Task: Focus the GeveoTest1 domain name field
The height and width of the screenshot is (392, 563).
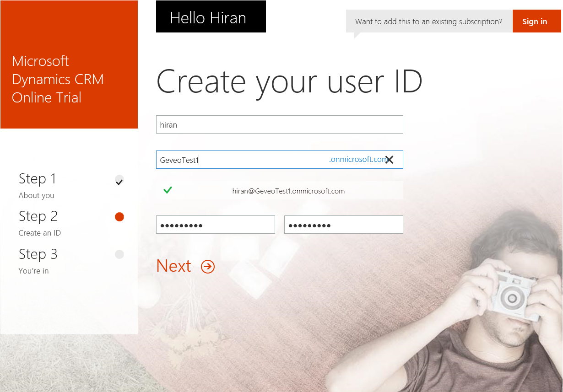Action: [280, 160]
